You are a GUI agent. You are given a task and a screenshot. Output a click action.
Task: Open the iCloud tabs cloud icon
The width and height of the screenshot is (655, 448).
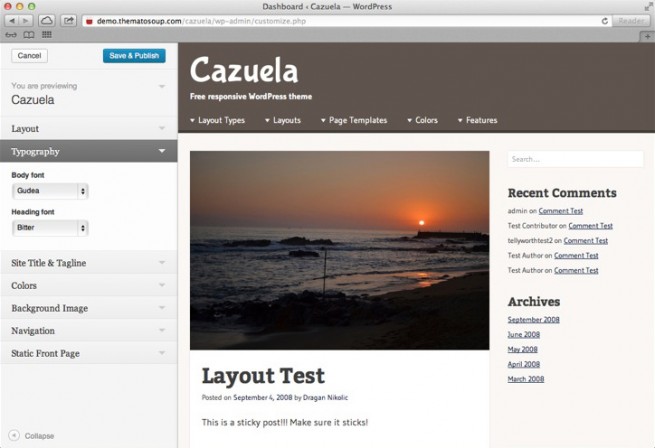point(47,20)
